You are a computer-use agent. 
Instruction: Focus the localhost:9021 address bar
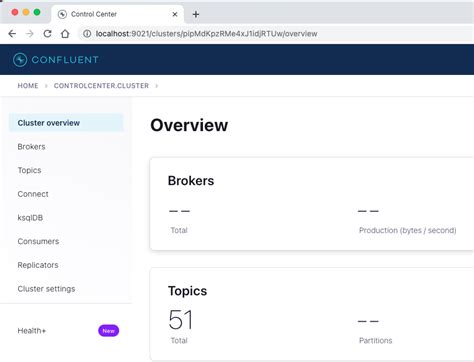(277, 34)
